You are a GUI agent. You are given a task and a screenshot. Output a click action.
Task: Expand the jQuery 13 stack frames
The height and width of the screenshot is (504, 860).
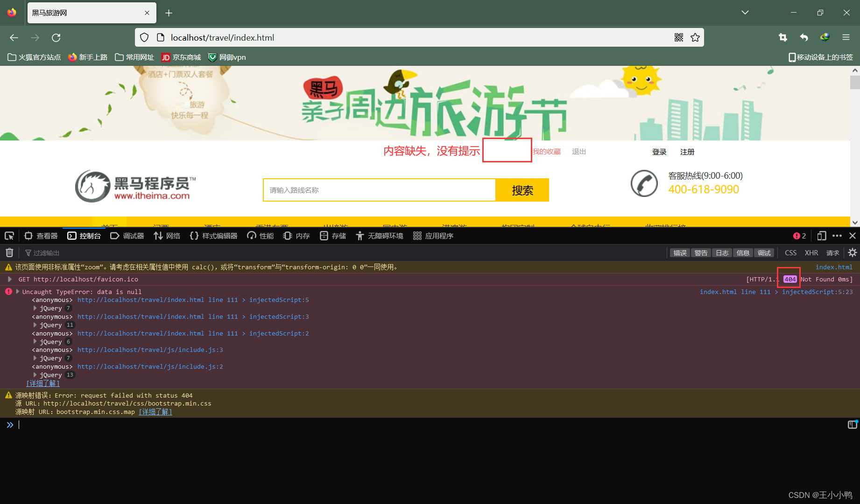coord(35,375)
